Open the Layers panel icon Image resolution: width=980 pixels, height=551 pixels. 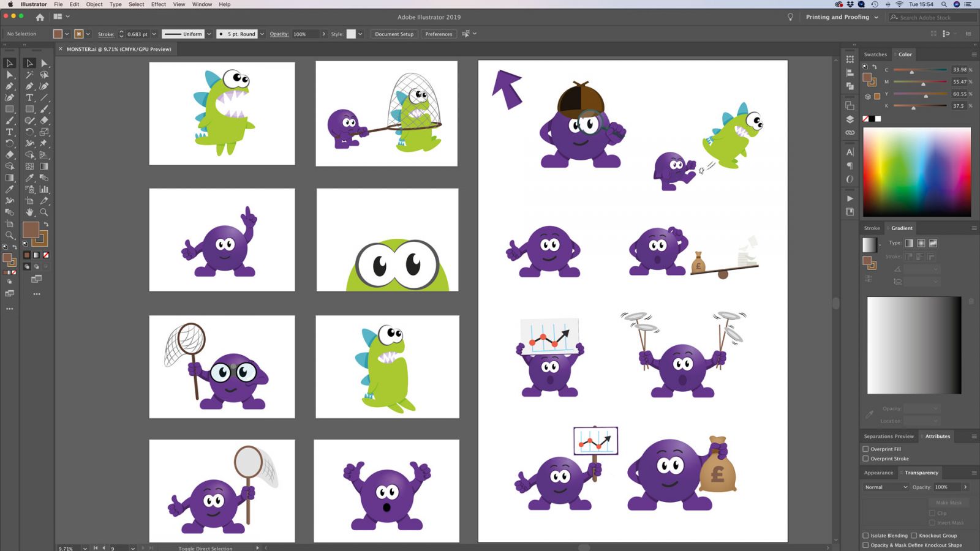tap(850, 119)
